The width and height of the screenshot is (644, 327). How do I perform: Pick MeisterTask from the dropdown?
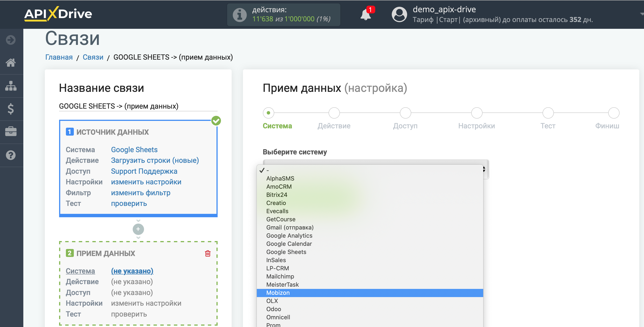[x=370, y=285]
